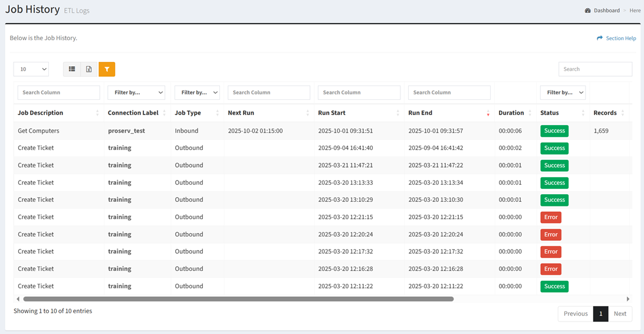Image resolution: width=644 pixels, height=334 pixels.
Task: Click the Dashboard breadcrumb gauge icon
Action: pyautogui.click(x=588, y=11)
